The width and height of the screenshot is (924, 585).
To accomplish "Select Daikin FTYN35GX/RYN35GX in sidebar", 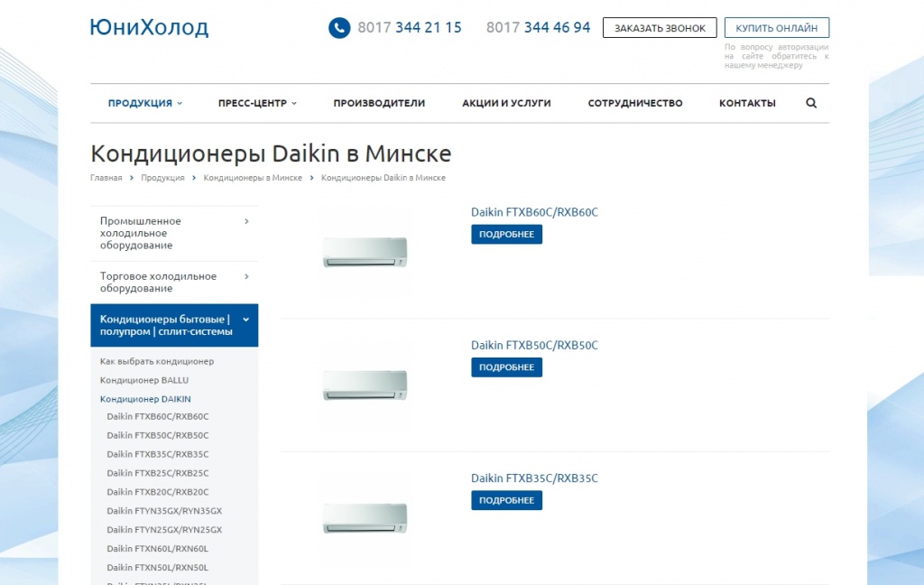I will pos(164,511).
